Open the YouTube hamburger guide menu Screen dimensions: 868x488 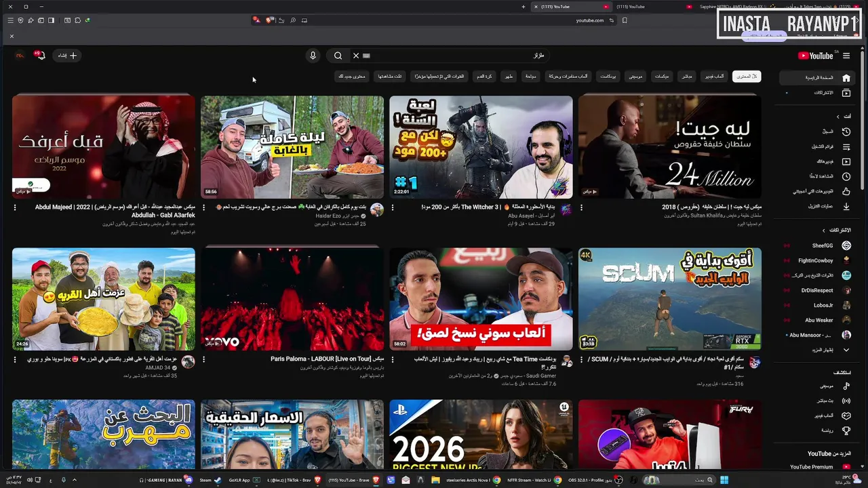click(846, 56)
